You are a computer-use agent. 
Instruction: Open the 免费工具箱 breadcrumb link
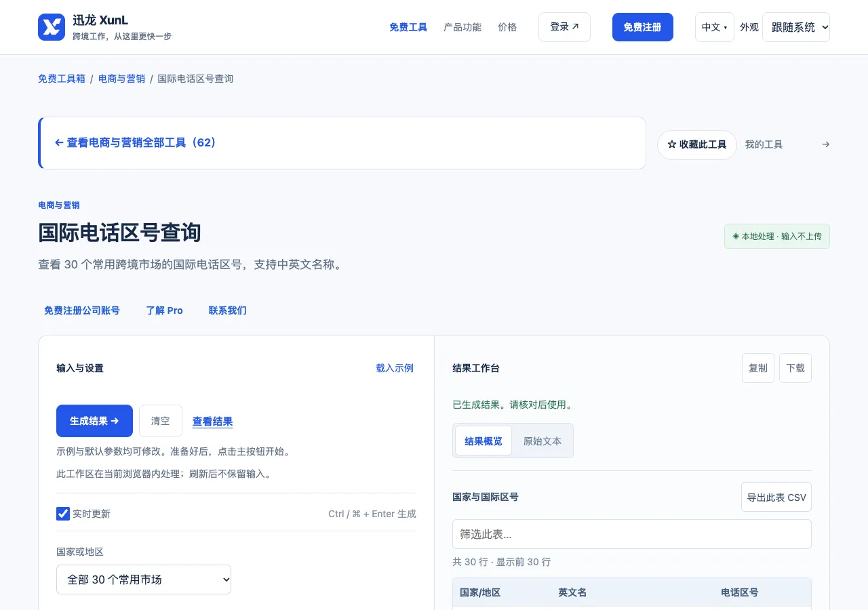[62, 79]
